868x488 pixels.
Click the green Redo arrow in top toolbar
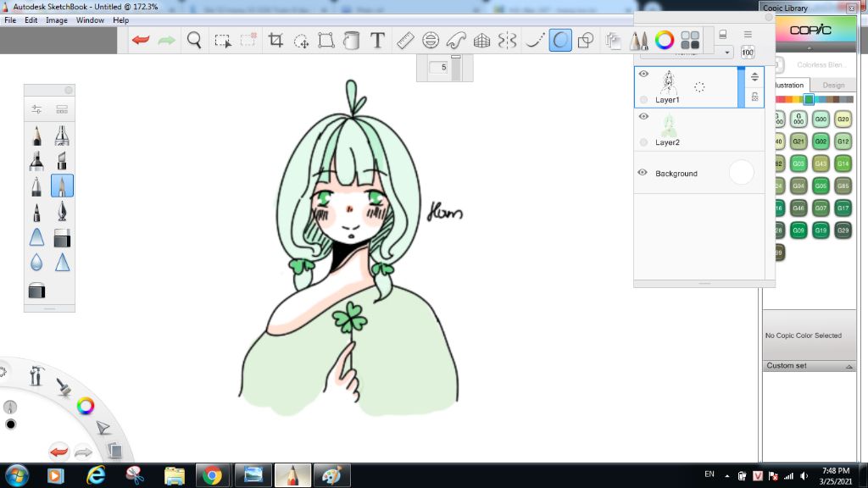[x=166, y=40]
